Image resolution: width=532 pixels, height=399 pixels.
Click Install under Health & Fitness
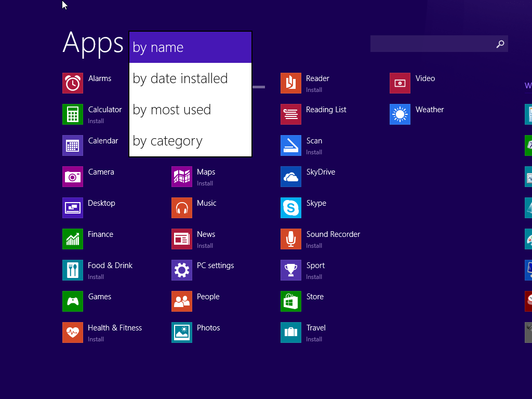[96, 339]
